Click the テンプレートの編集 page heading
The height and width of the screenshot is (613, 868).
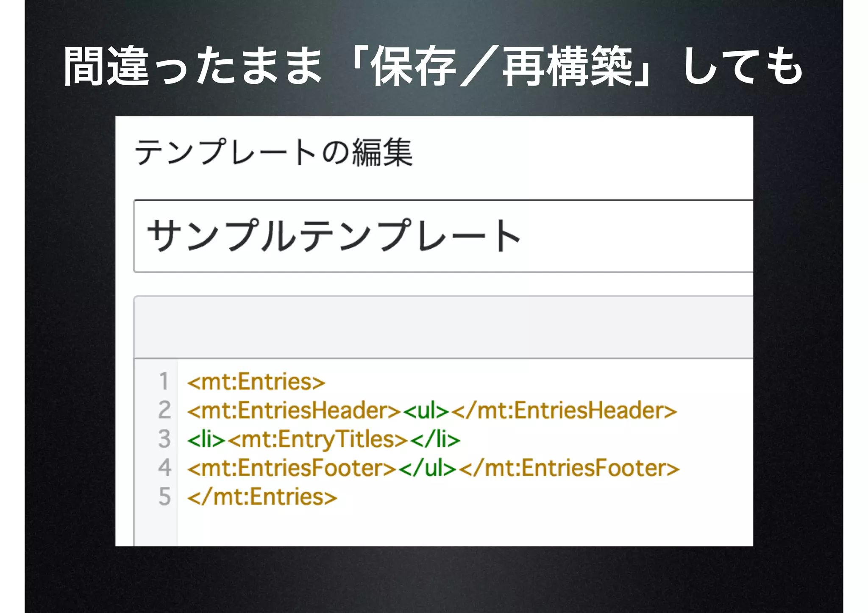point(273,152)
